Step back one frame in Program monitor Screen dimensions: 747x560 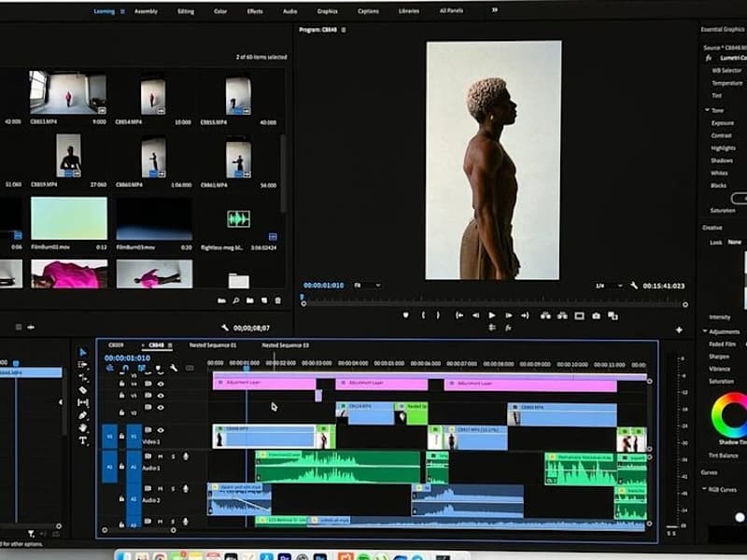(475, 315)
